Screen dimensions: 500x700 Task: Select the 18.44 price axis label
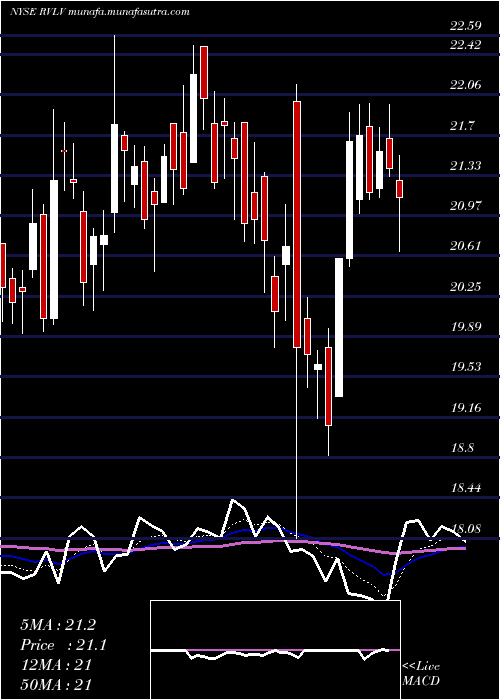(466, 488)
